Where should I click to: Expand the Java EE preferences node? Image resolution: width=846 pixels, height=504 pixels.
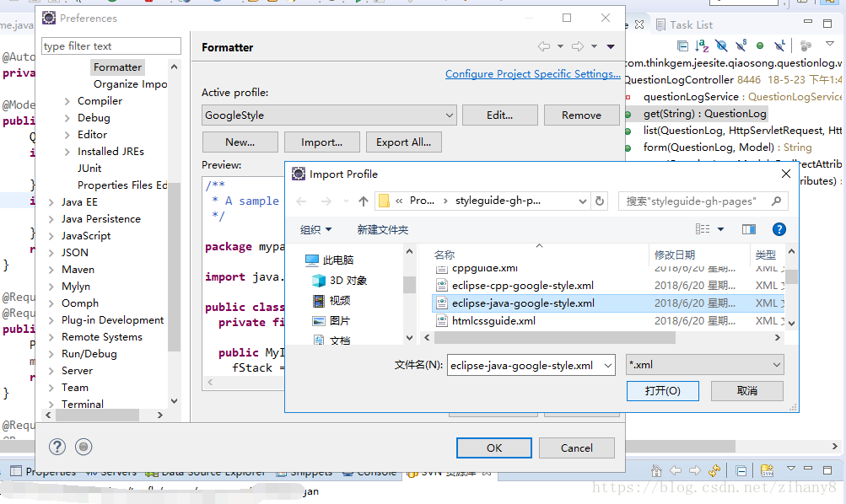51,202
